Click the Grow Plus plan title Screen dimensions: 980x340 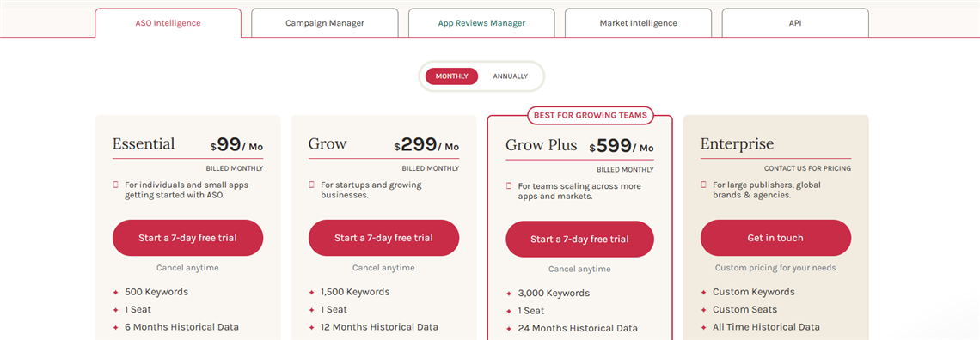542,145
